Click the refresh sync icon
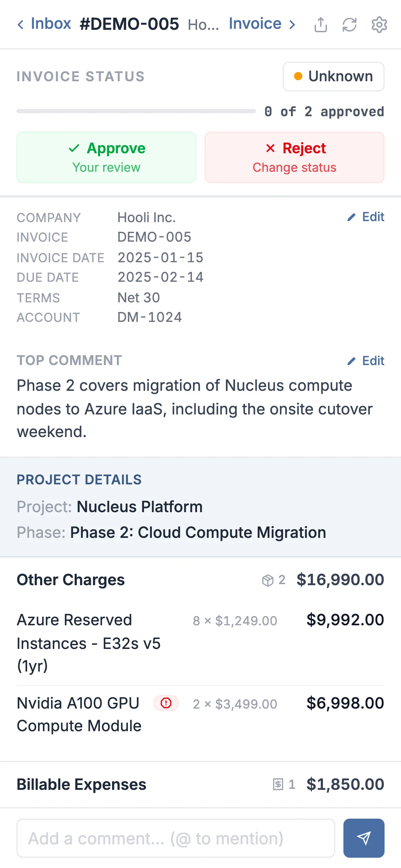The height and width of the screenshot is (868, 401). 350,25
